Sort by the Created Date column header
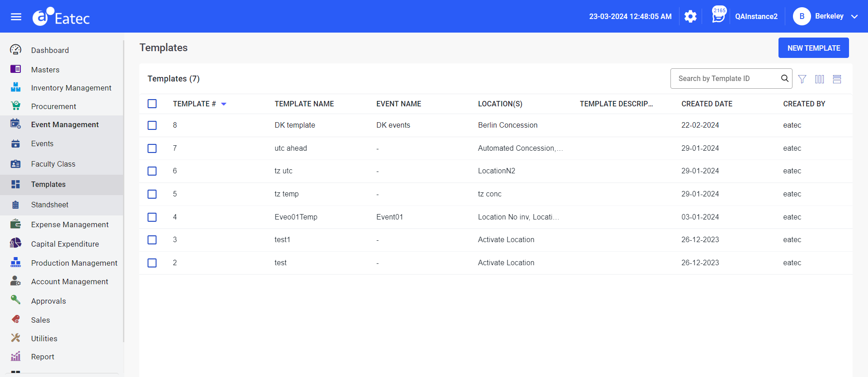868x377 pixels. (707, 104)
